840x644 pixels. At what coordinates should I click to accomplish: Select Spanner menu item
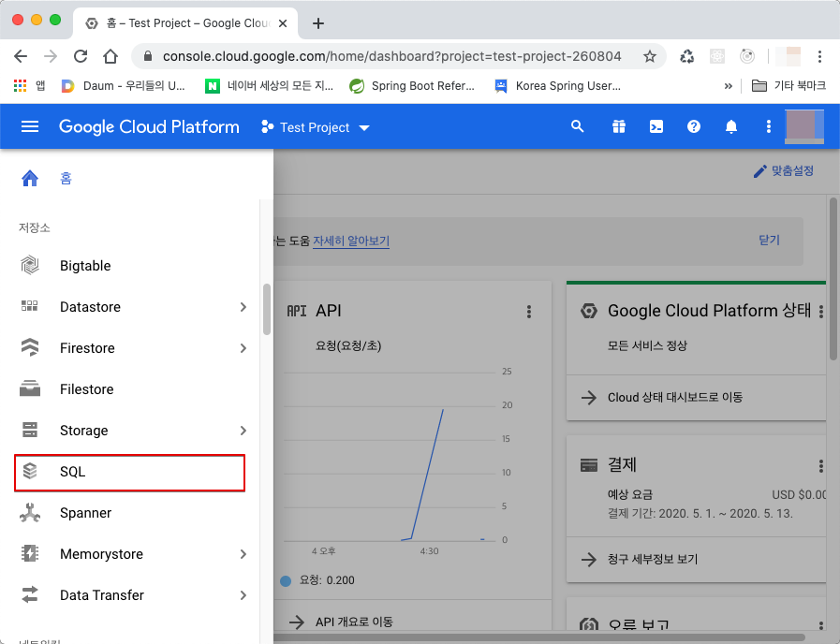point(129,513)
